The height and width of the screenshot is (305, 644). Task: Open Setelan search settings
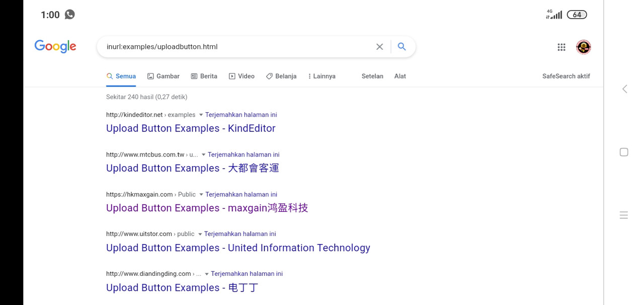click(372, 77)
